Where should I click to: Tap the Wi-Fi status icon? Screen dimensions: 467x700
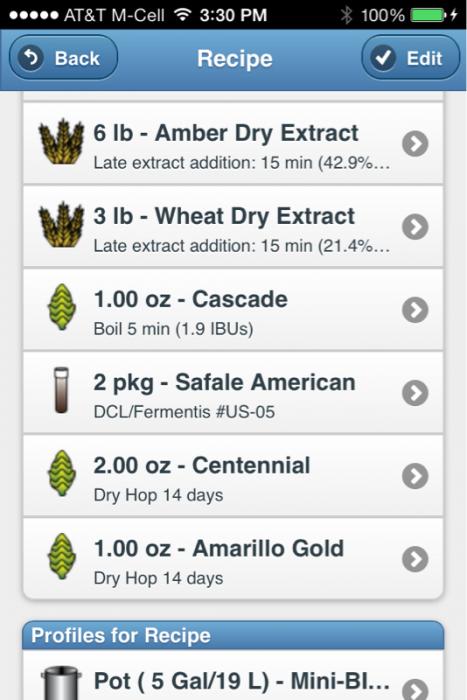pos(182,15)
